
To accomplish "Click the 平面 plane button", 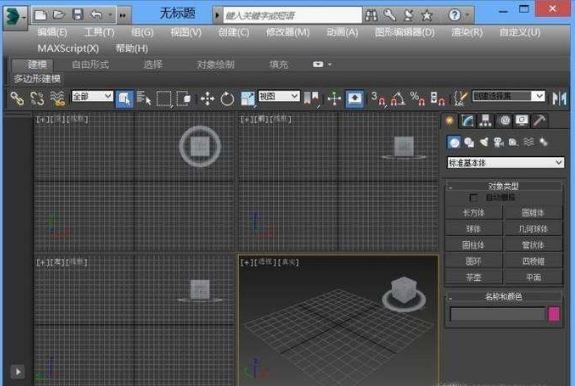I will [533, 277].
